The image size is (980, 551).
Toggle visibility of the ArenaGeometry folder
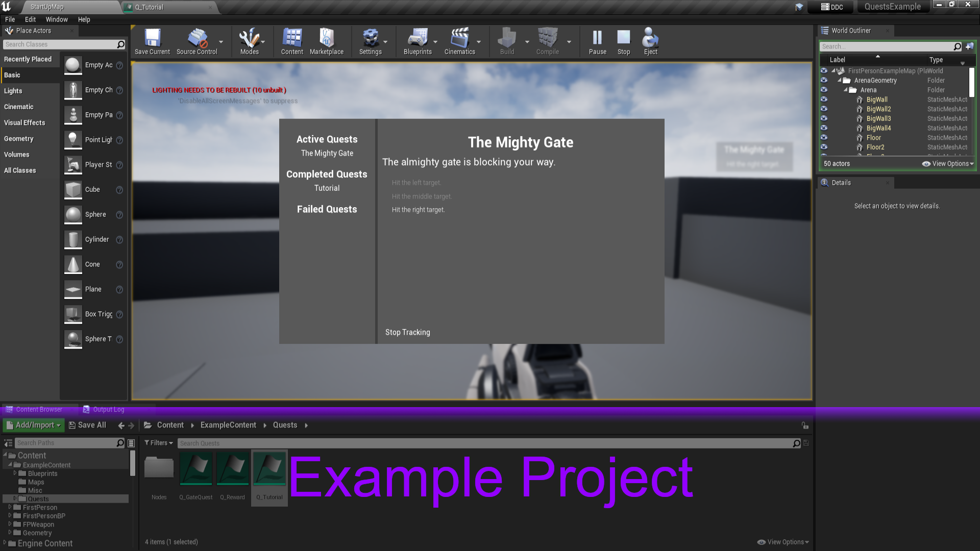coord(825,80)
